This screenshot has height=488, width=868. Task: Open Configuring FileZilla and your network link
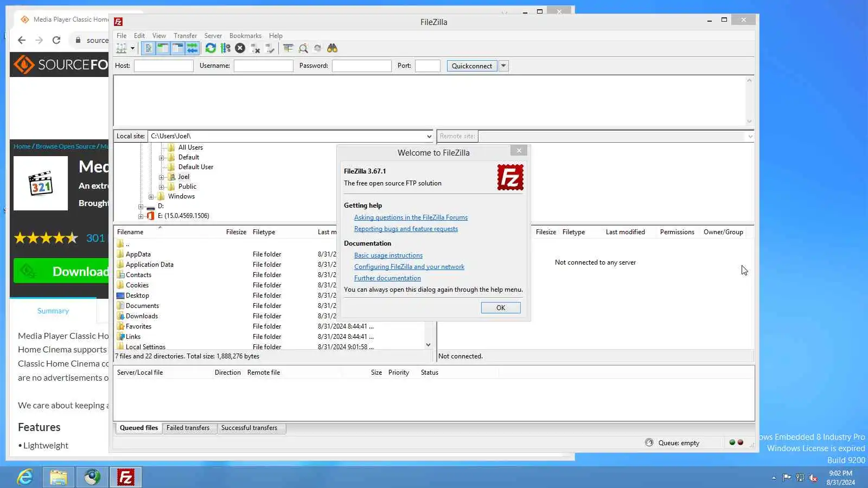point(409,267)
